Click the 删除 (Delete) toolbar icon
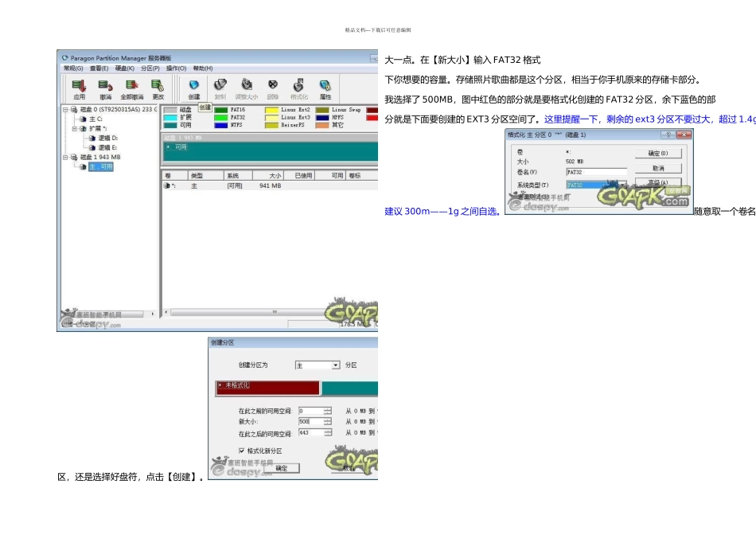Image resolution: width=756 pixels, height=535 pixels. tap(273, 85)
